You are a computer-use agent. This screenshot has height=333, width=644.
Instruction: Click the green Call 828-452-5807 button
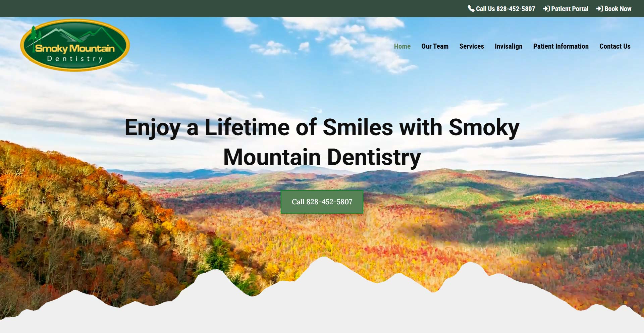point(322,202)
